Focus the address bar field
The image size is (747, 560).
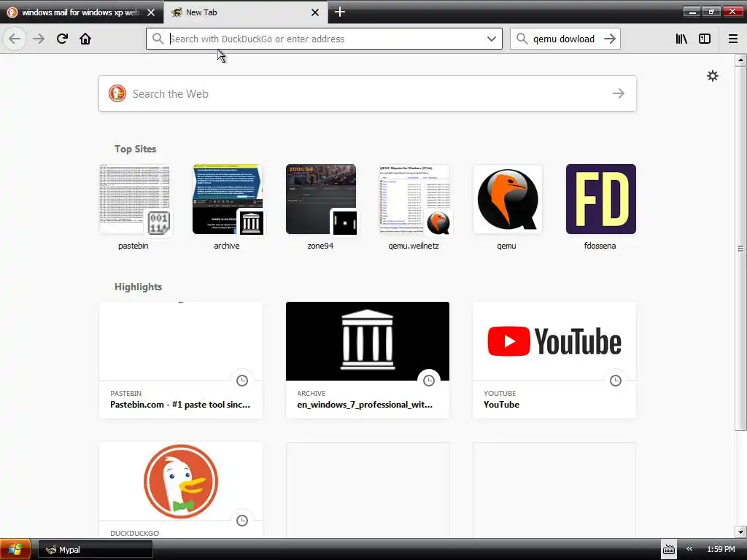(324, 39)
